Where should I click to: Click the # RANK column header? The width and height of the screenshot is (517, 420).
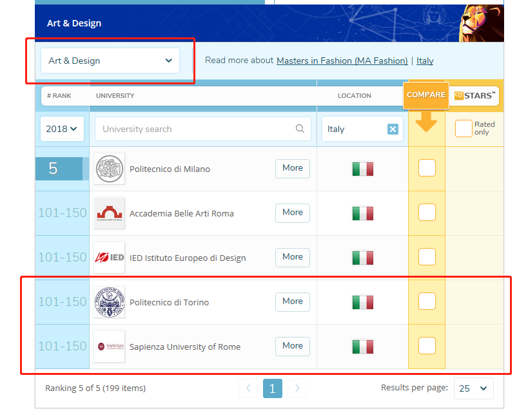(59, 95)
